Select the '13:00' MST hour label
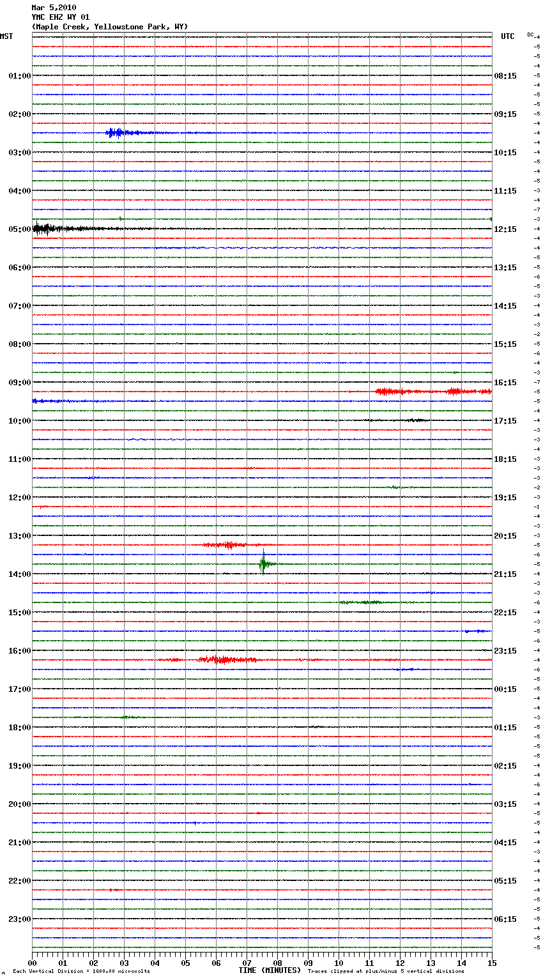The height and width of the screenshot is (980, 543). 20,536
